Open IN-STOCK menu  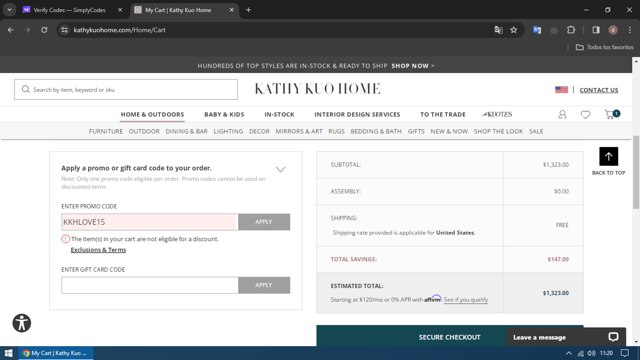(x=279, y=114)
